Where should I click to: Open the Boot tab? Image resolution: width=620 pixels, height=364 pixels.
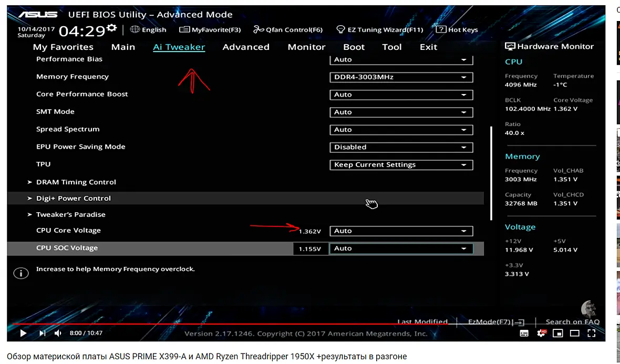tap(354, 47)
